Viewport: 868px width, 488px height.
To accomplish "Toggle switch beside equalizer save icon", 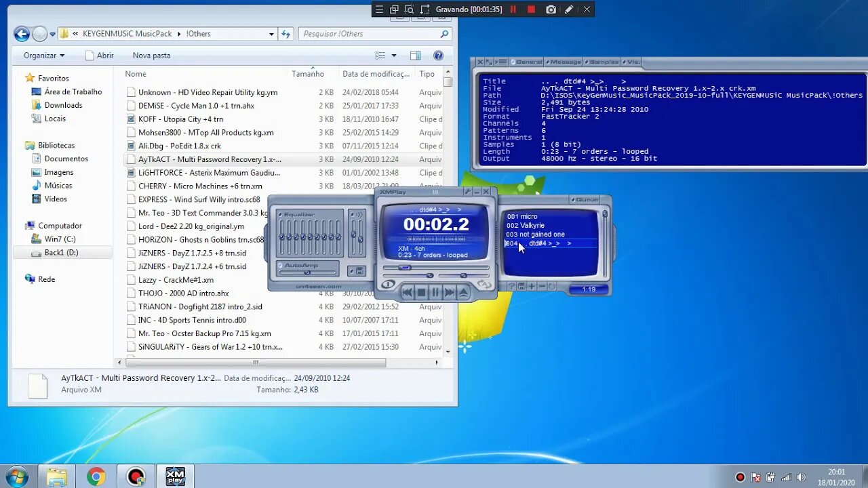I will coord(351,271).
